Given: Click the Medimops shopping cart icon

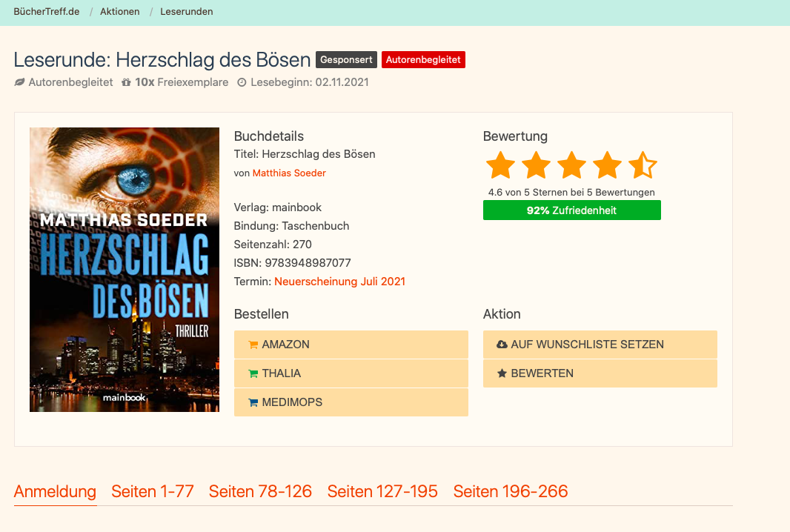Looking at the screenshot, I should (x=253, y=402).
